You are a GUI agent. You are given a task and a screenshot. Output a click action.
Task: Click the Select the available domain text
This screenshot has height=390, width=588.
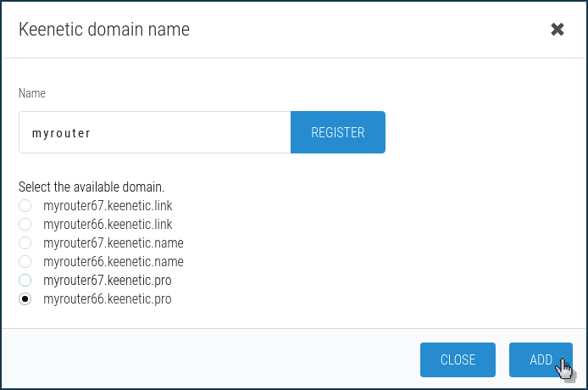(x=91, y=187)
